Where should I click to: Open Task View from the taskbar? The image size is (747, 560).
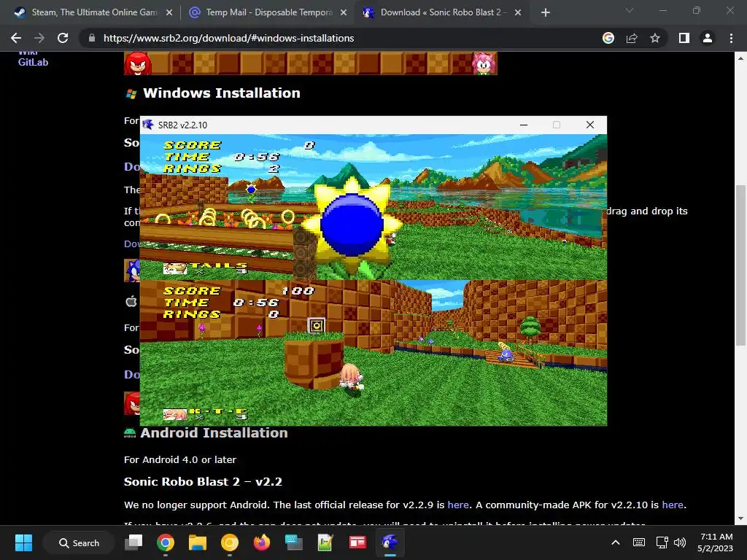click(133, 542)
